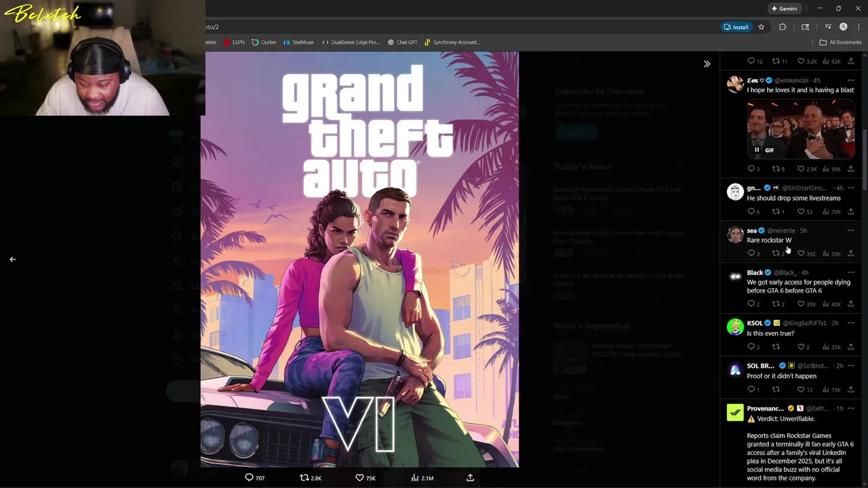View analytics of main post (2.1M)
The width and height of the screenshot is (868, 488).
422,478
